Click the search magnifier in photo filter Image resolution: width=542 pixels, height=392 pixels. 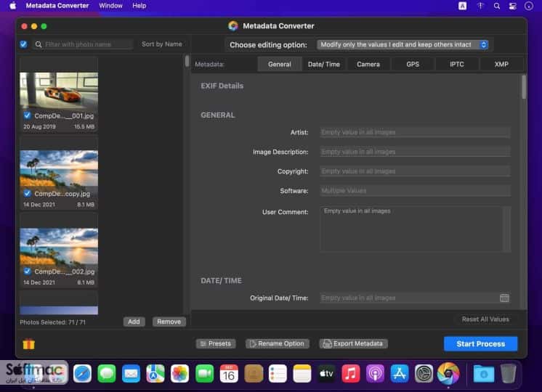click(x=39, y=44)
